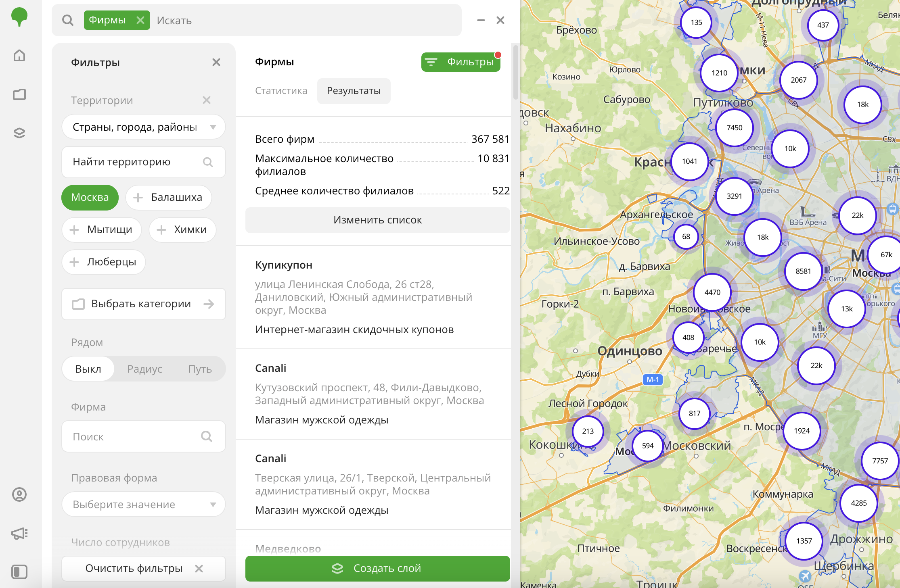Click the 135 map cluster

tap(696, 23)
